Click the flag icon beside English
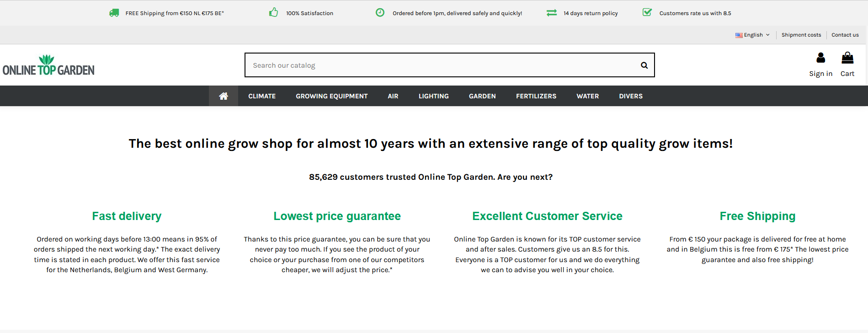The width and height of the screenshot is (868, 333). [739, 35]
